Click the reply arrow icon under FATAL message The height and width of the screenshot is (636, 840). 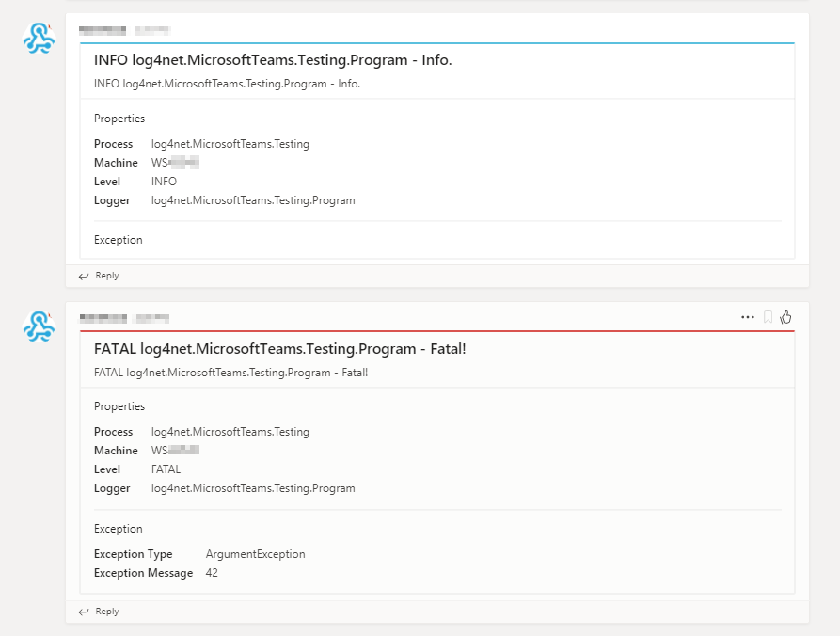[84, 612]
